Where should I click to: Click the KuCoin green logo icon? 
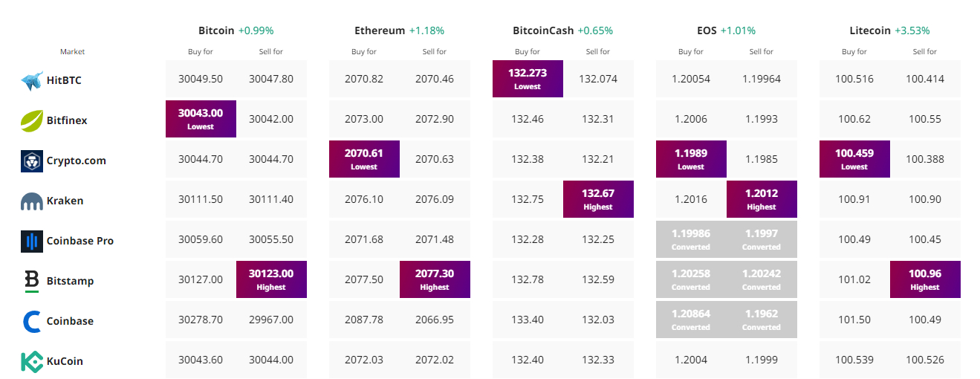(x=32, y=361)
